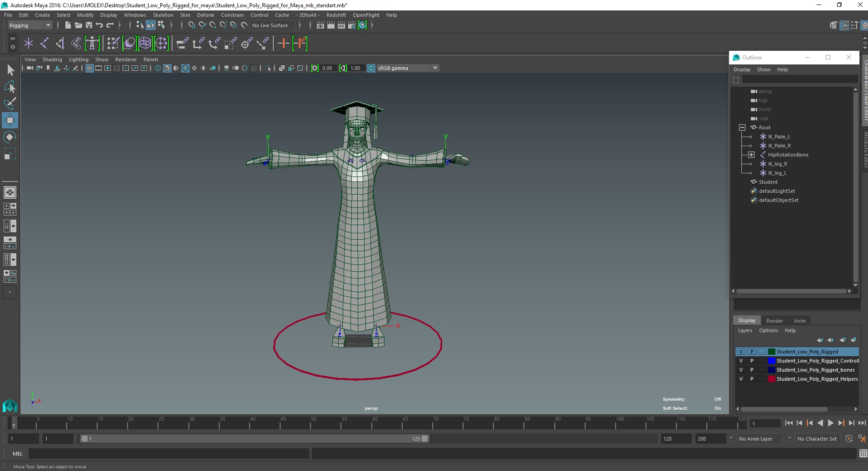Select the IK Handle tool on the shelf

[60, 44]
